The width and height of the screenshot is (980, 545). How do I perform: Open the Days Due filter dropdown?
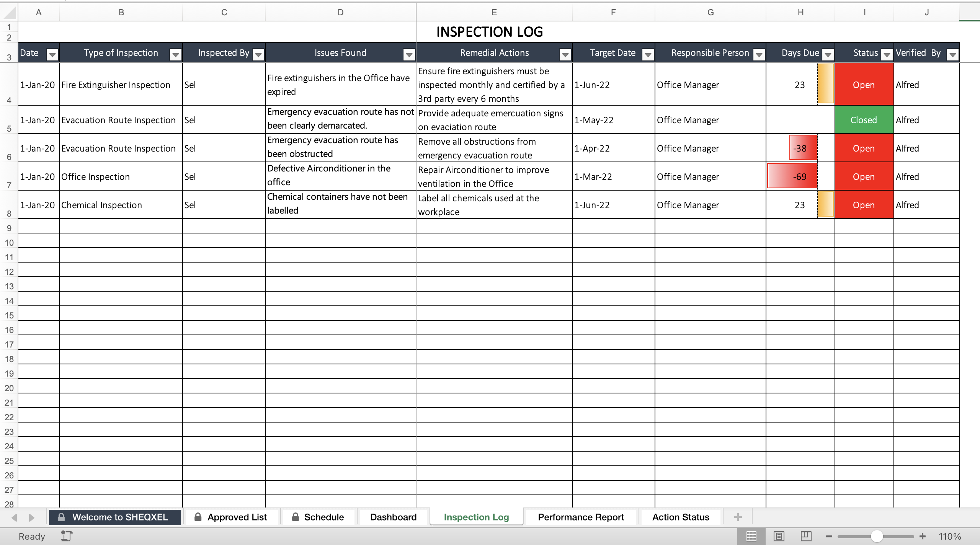coord(828,55)
